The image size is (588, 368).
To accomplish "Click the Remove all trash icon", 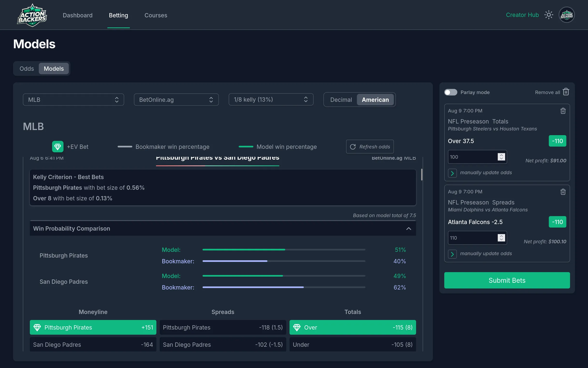I will coord(566,92).
